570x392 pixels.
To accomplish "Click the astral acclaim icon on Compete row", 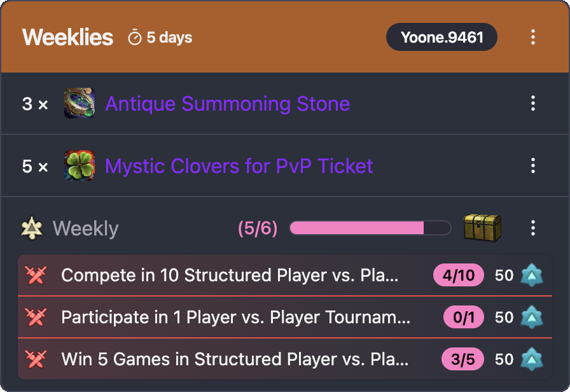I will click(x=531, y=276).
